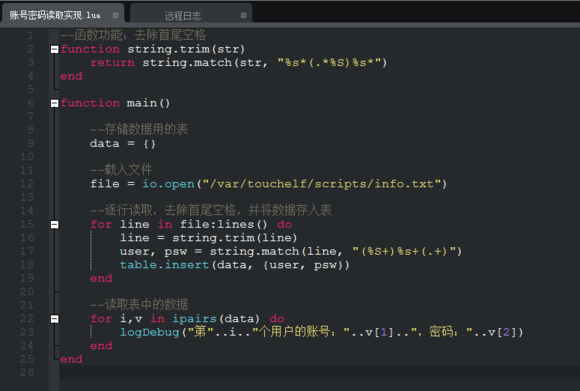Close the 远程日志 tab
Image resolution: width=580 pixels, height=391 pixels.
243,15
